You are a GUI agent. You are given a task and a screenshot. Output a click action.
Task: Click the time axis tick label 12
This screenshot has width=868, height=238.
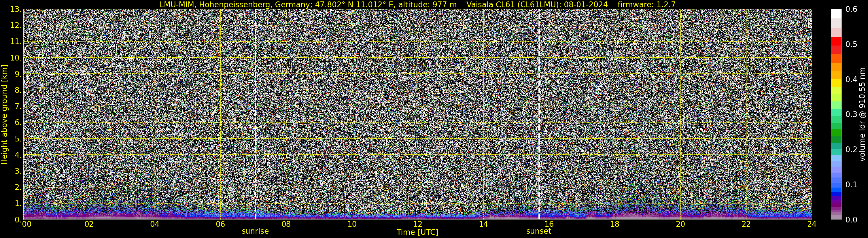point(417,224)
